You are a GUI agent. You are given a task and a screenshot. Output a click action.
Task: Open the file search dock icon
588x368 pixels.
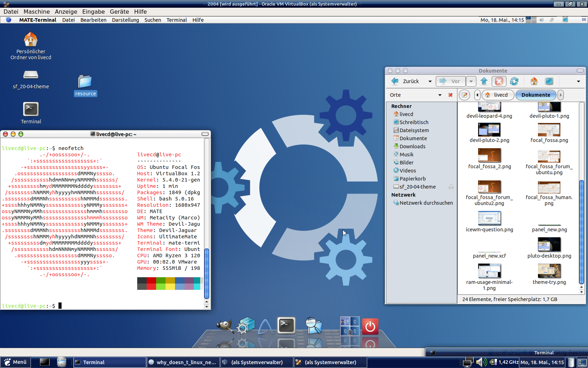tap(314, 325)
